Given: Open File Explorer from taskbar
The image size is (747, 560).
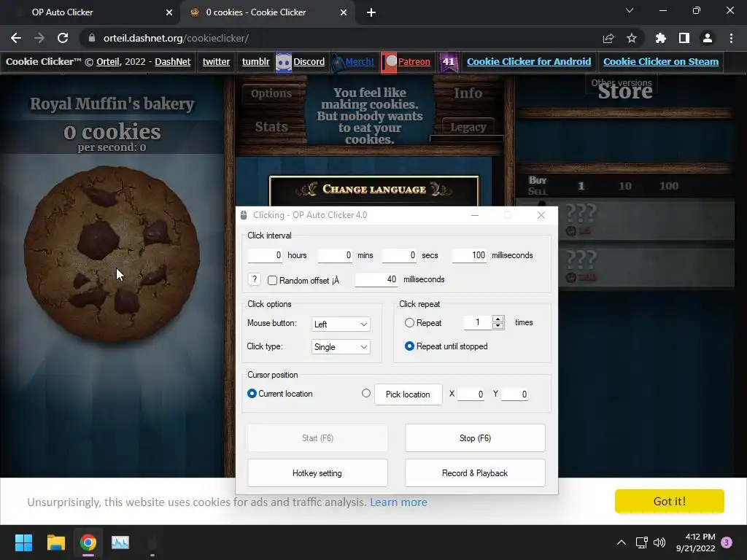Looking at the screenshot, I should coord(55,542).
